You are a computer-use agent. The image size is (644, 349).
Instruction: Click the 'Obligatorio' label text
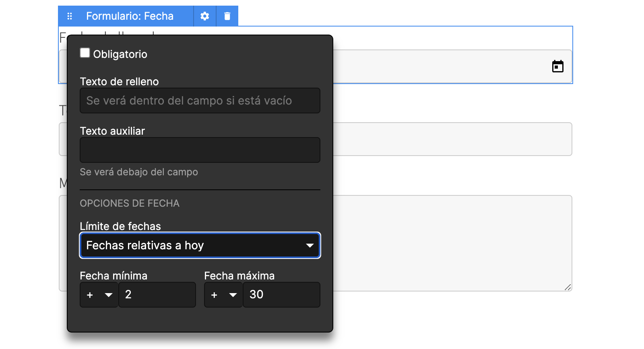click(120, 54)
